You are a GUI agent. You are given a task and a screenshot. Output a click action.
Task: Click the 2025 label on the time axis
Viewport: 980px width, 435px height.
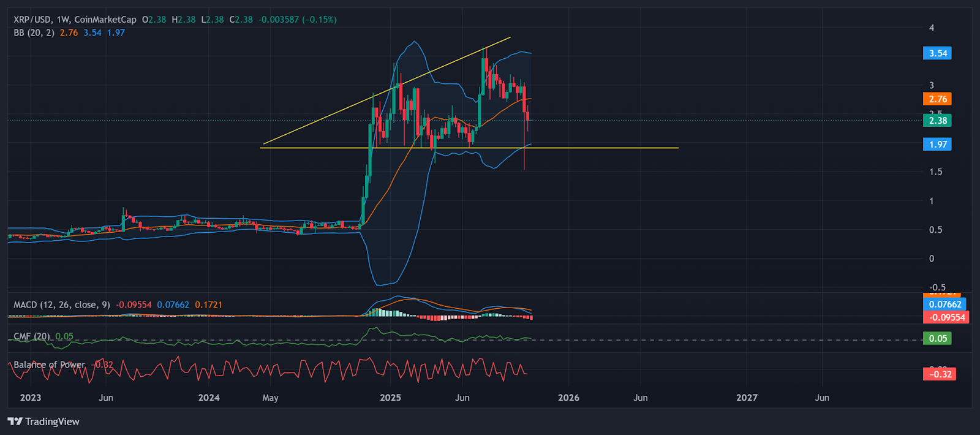tap(390, 398)
